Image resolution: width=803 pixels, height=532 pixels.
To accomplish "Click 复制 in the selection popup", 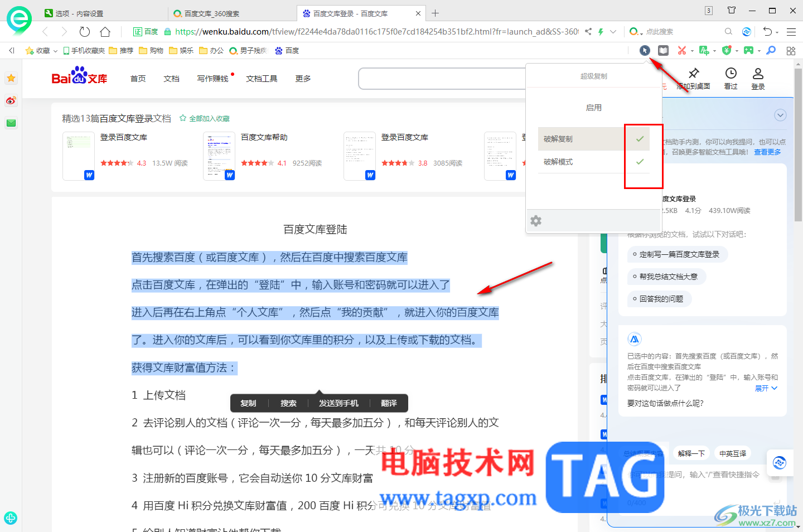I will tap(248, 403).
